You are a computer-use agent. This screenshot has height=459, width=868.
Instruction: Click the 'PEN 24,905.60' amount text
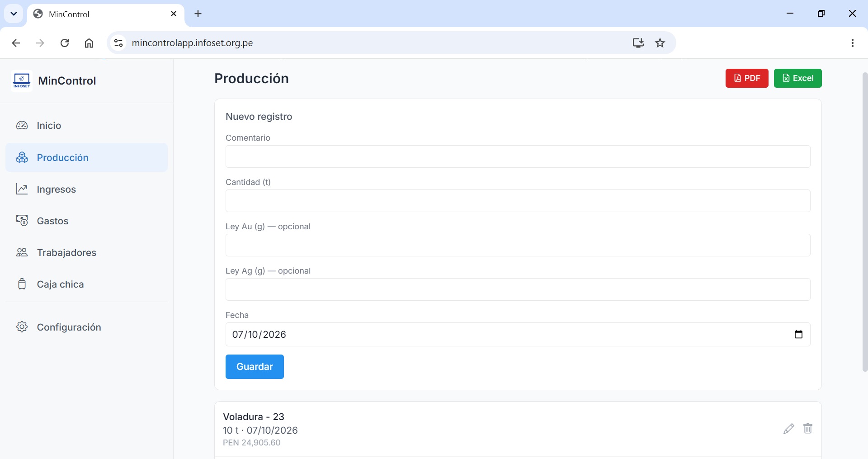tap(251, 443)
